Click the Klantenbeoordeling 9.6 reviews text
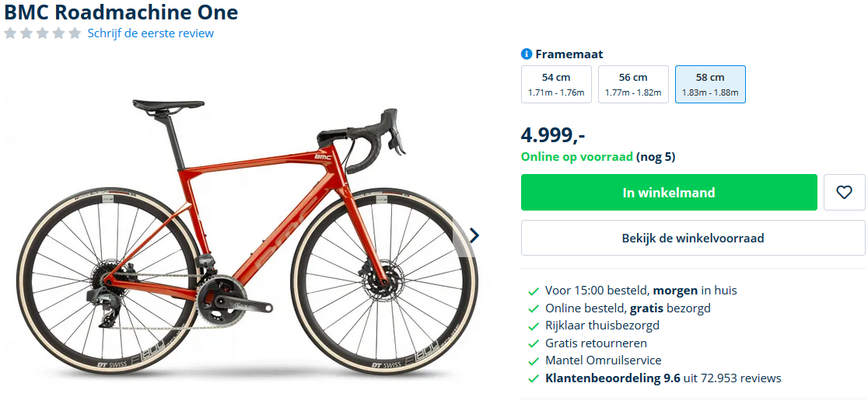The height and width of the screenshot is (411, 868). (x=663, y=378)
